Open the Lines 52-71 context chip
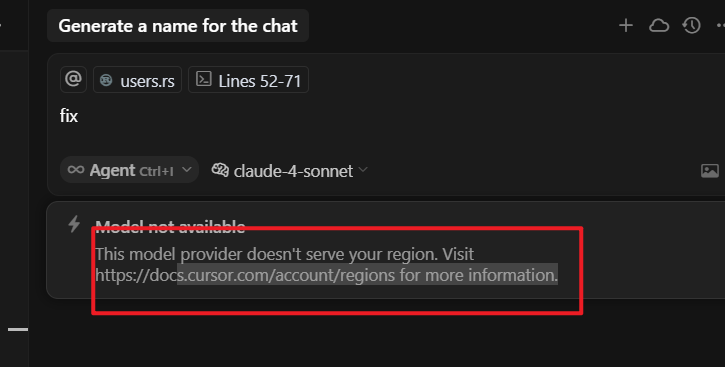 pyautogui.click(x=248, y=80)
